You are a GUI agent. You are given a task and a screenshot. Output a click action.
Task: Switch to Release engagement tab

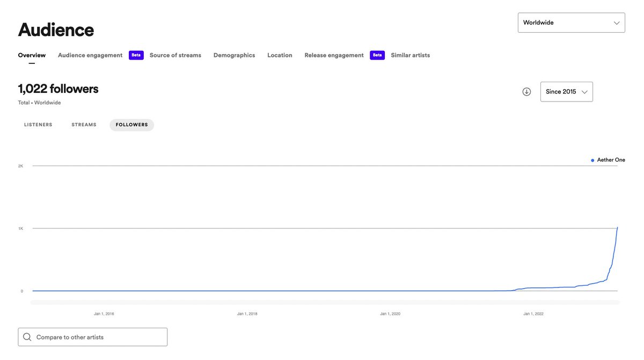click(334, 55)
